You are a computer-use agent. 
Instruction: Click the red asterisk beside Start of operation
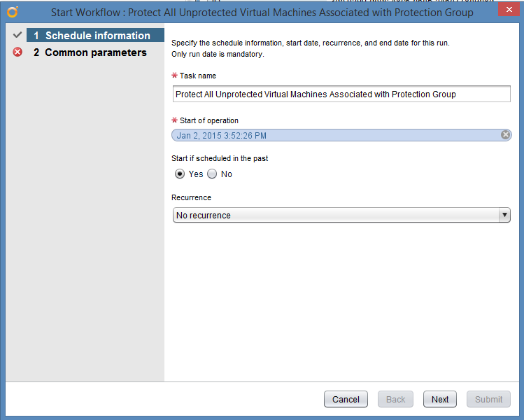[174, 120]
